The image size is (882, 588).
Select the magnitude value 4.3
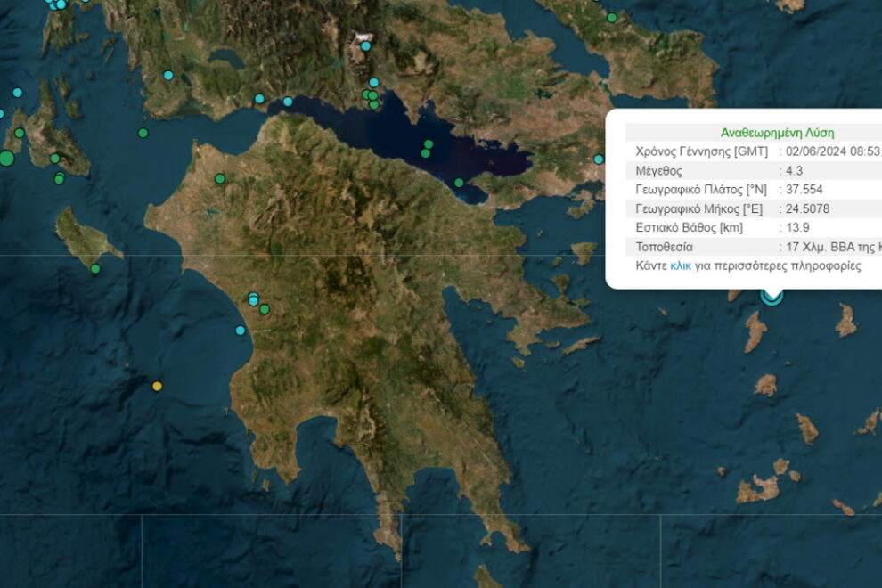point(795,170)
